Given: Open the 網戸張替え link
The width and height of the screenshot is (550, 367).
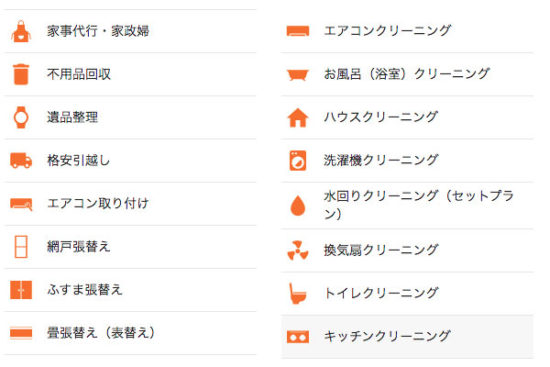Looking at the screenshot, I should coord(130,247).
